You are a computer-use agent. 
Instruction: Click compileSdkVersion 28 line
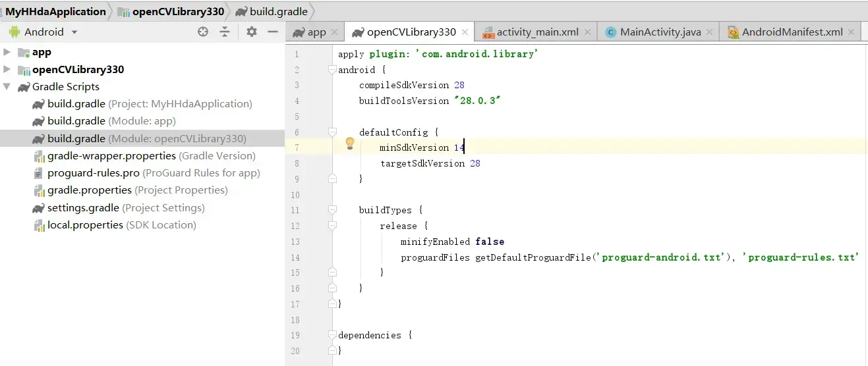[412, 85]
